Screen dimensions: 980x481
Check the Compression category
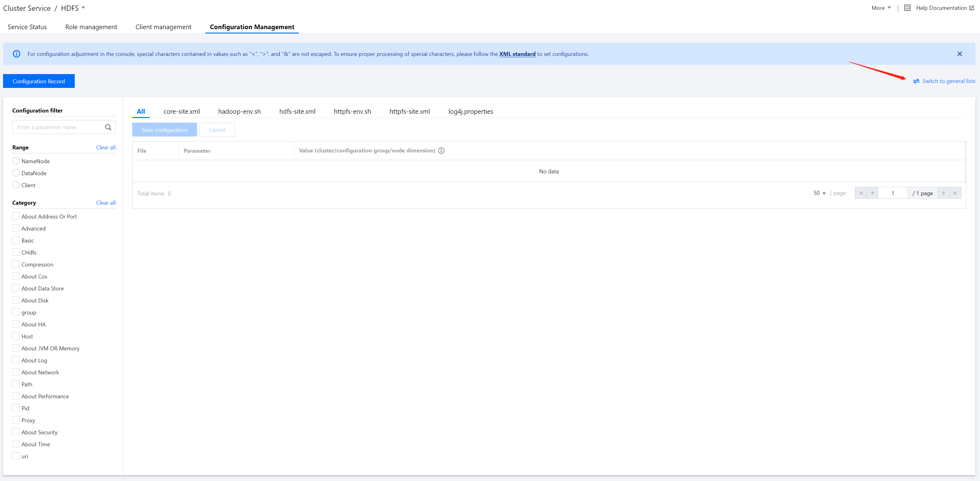click(16, 264)
